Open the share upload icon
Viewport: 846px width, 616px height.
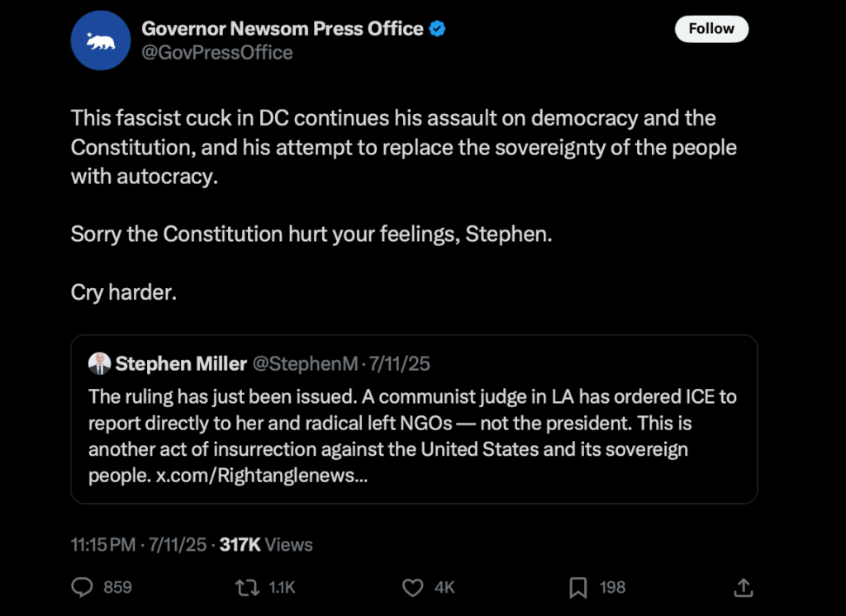[744, 587]
